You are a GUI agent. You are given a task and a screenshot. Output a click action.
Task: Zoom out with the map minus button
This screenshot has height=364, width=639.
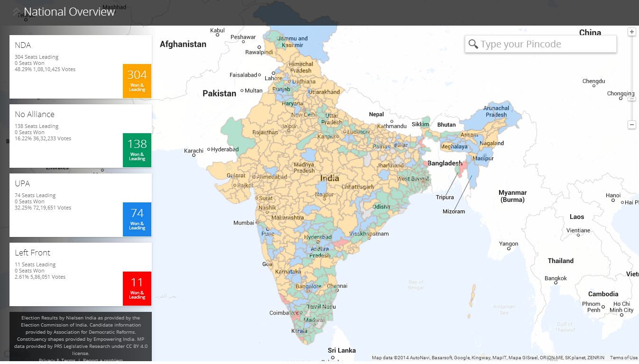[631, 125]
